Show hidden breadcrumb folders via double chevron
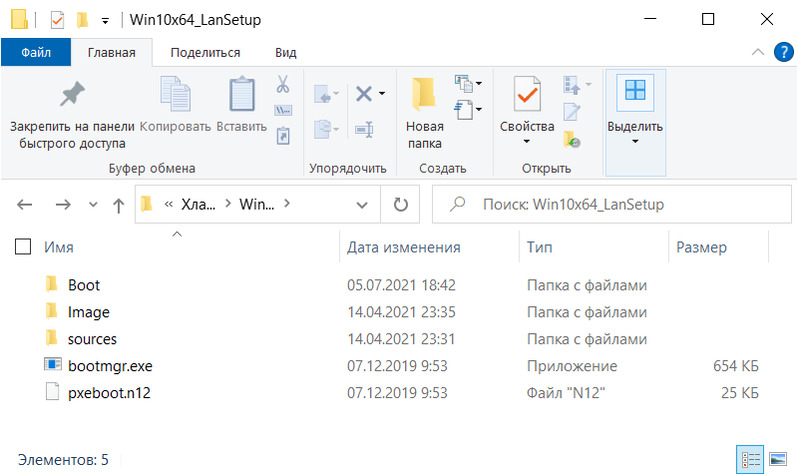 pos(168,205)
